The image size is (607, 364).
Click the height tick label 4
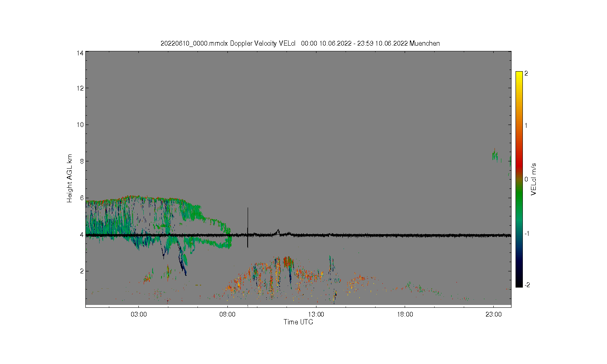click(x=82, y=234)
